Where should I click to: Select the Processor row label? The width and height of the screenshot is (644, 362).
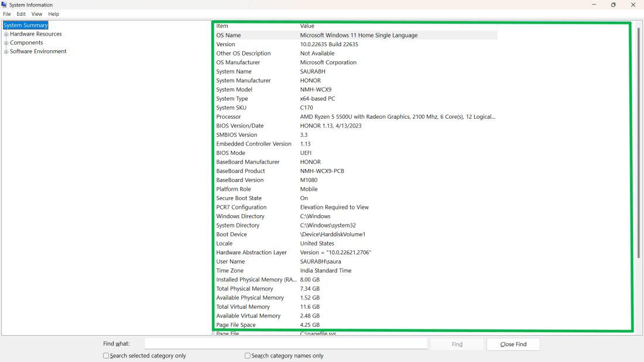228,116
